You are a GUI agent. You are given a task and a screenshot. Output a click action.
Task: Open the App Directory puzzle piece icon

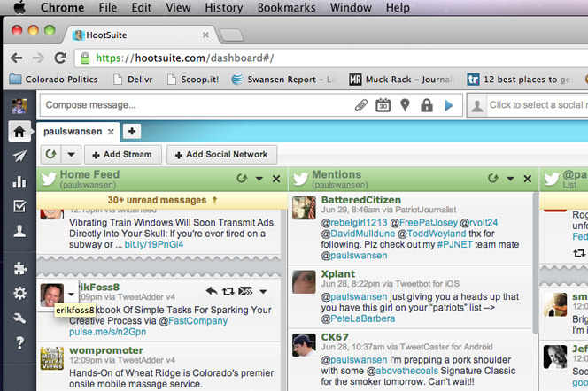19,268
